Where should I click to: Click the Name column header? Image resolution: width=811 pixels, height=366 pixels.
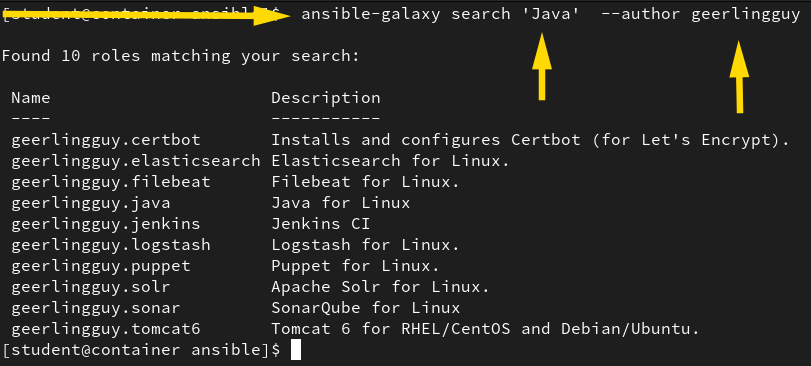(x=31, y=98)
